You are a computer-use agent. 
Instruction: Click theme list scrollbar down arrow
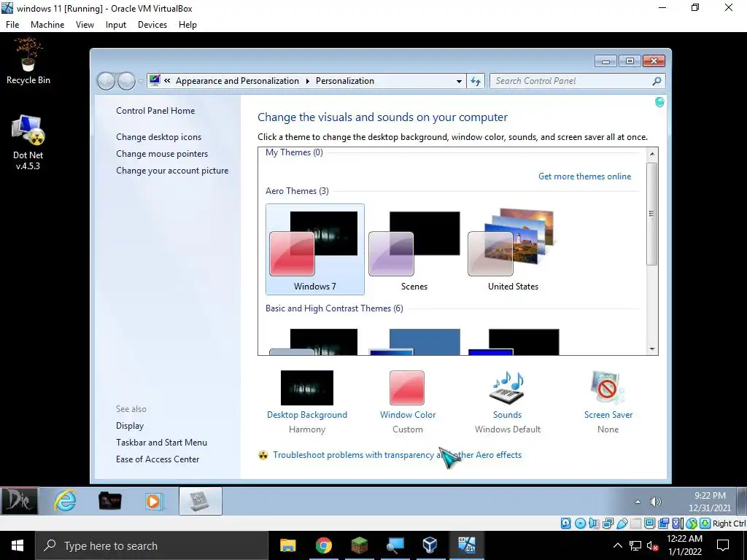[652, 349]
